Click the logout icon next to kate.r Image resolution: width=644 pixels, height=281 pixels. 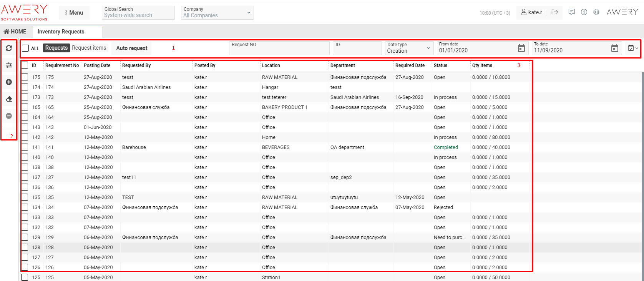[554, 12]
